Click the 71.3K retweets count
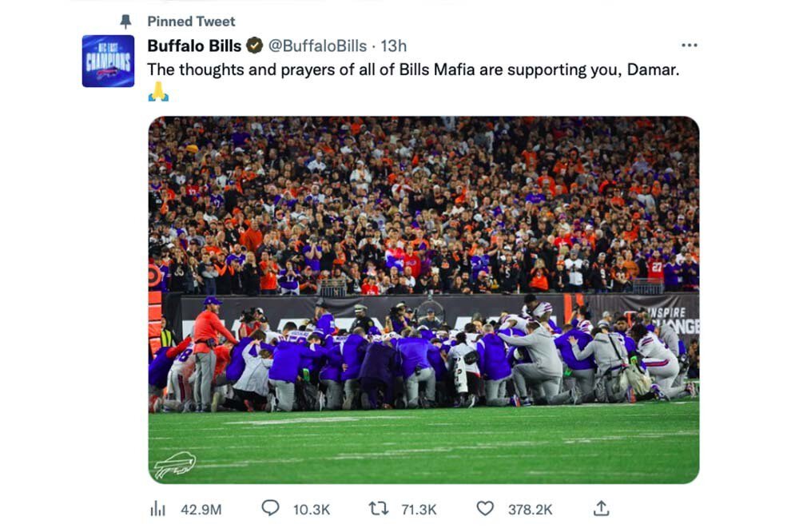Image resolution: width=799 pixels, height=532 pixels. click(419, 509)
